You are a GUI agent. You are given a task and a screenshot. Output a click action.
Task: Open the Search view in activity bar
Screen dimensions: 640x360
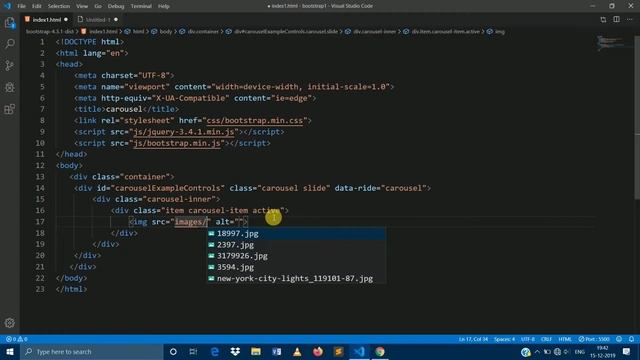tap(9, 44)
